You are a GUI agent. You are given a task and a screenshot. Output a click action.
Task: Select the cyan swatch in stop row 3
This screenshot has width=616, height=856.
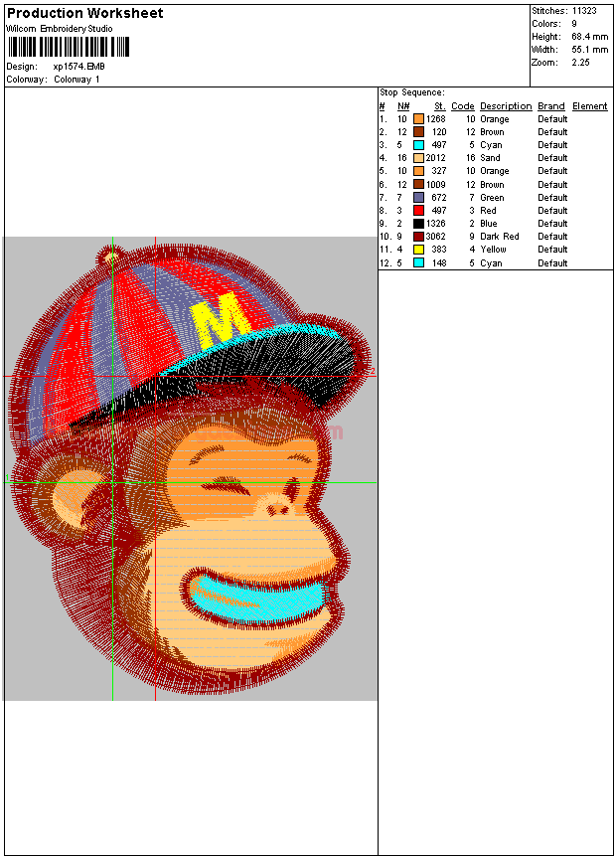418,145
